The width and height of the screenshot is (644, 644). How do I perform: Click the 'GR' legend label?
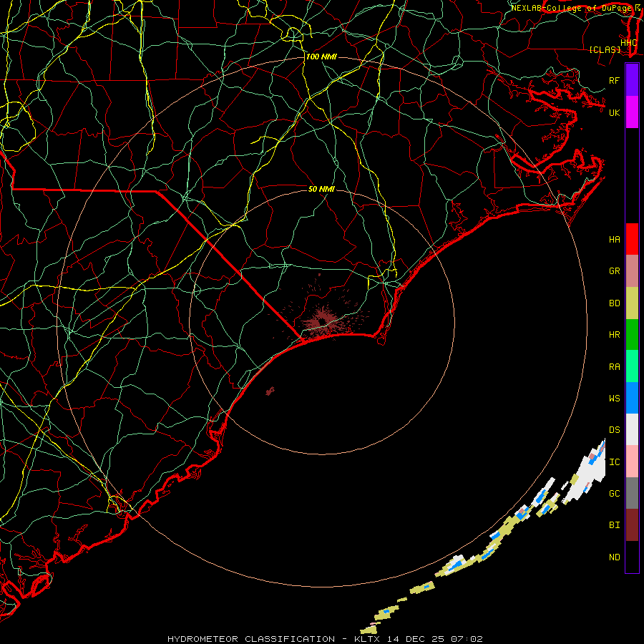pos(614,271)
